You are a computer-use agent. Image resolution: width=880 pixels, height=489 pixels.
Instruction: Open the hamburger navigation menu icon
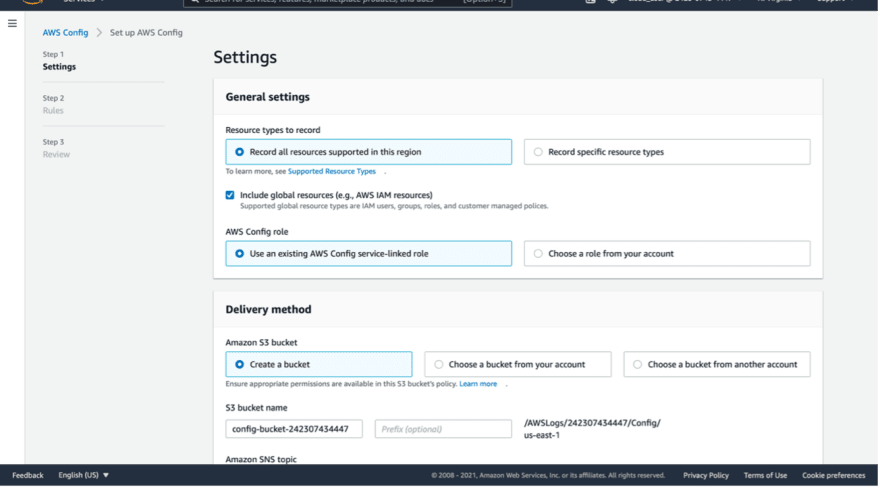[x=12, y=24]
